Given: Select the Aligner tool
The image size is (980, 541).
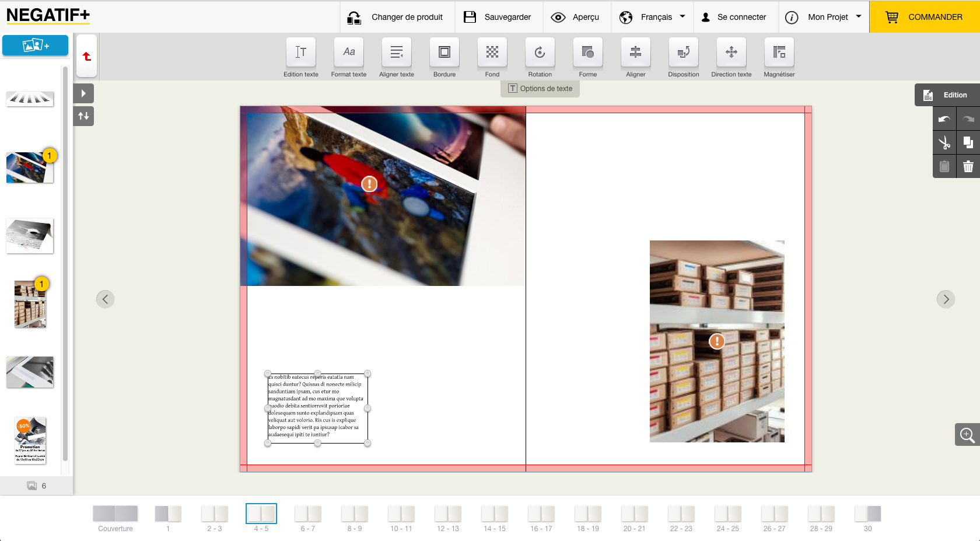Looking at the screenshot, I should click(x=636, y=57).
